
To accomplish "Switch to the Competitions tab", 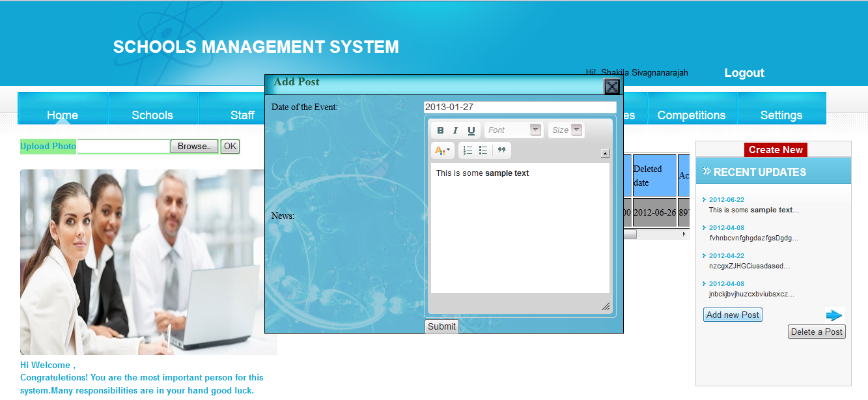I will 692,115.
